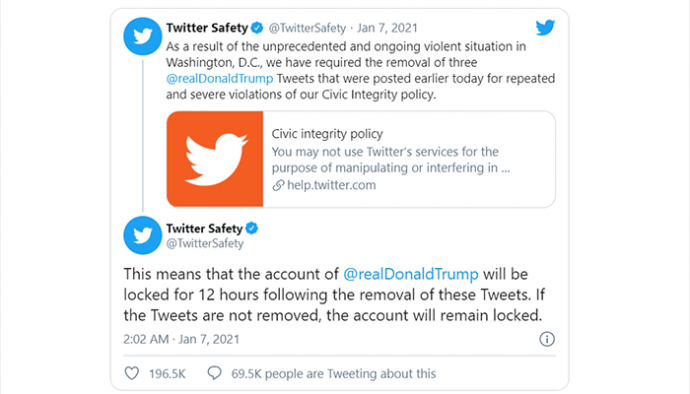
Task: Click the Civic integrity policy card title
Action: pyautogui.click(x=327, y=133)
